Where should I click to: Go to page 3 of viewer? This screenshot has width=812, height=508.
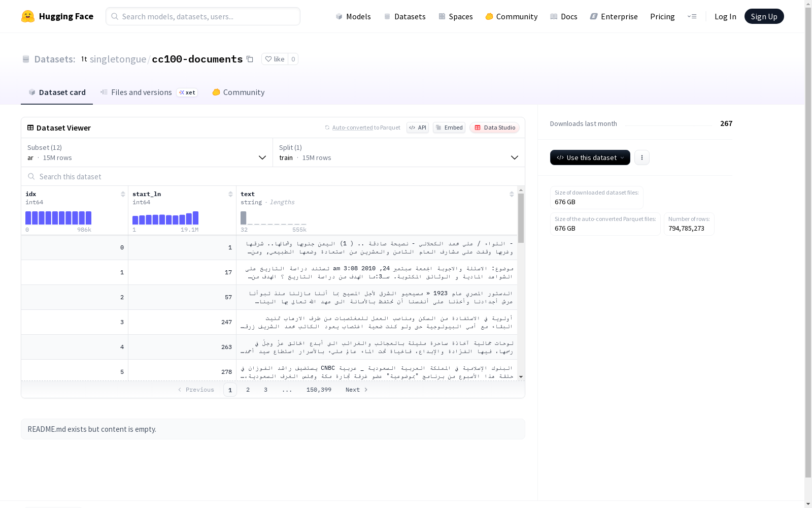click(265, 390)
